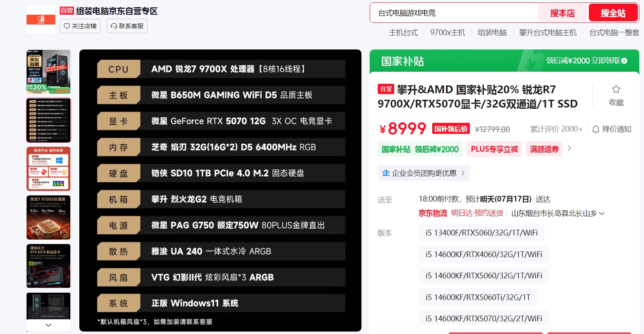Click the 降价通知 text
Viewport: 644px width, 334px height.
(617, 129)
